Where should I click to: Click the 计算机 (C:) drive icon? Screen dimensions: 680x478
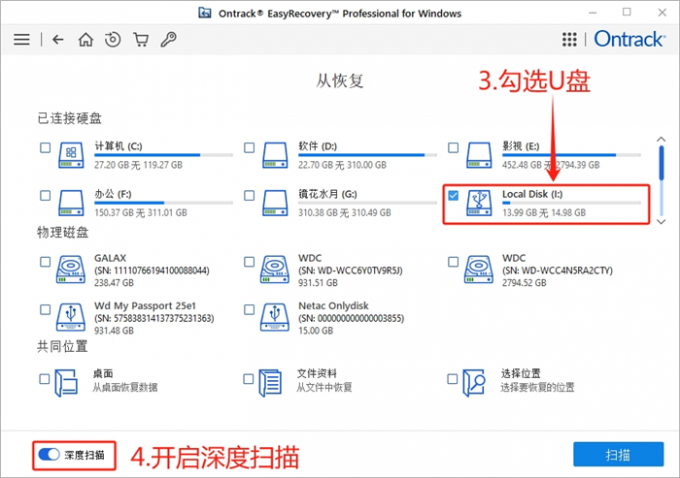(x=71, y=155)
